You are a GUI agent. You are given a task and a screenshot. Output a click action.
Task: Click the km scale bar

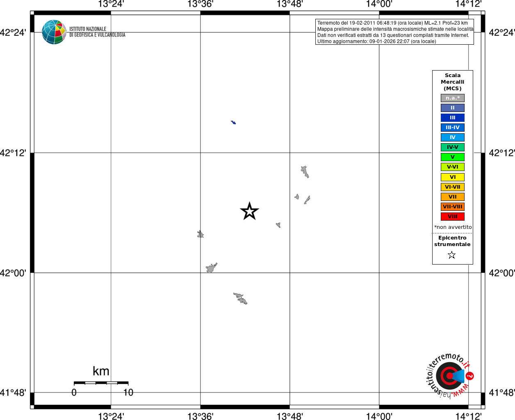(101, 383)
